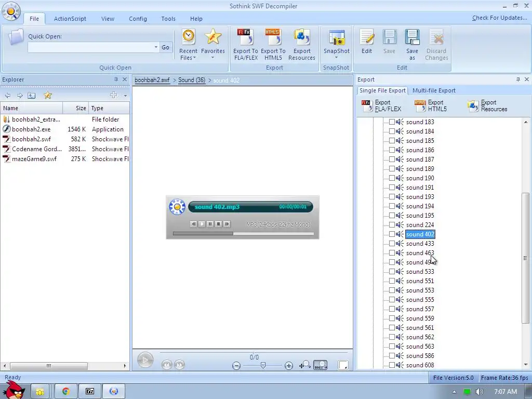Open the ActionScript ribbon tab

pyautogui.click(x=70, y=19)
